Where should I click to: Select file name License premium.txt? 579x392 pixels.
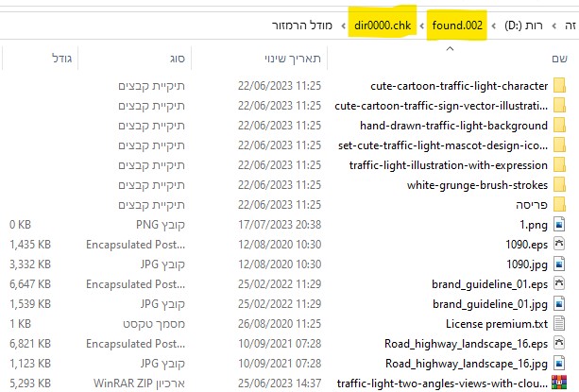pos(497,324)
